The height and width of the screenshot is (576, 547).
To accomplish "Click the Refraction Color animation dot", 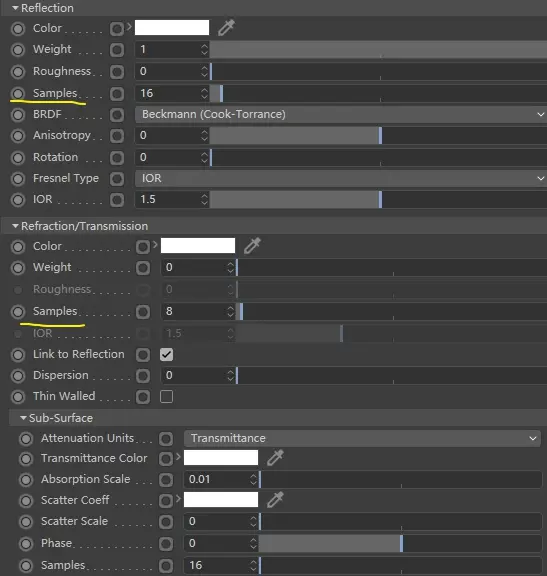I will point(18,246).
